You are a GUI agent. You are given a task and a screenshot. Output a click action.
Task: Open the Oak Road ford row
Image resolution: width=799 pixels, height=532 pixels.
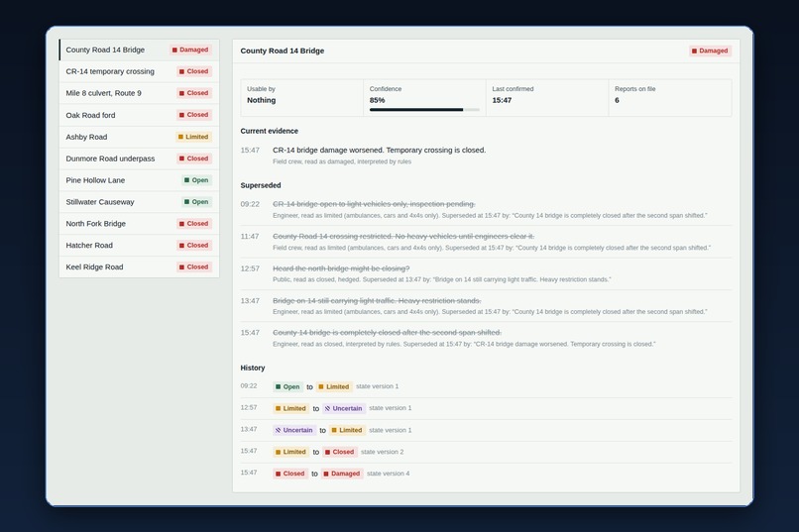coord(139,115)
